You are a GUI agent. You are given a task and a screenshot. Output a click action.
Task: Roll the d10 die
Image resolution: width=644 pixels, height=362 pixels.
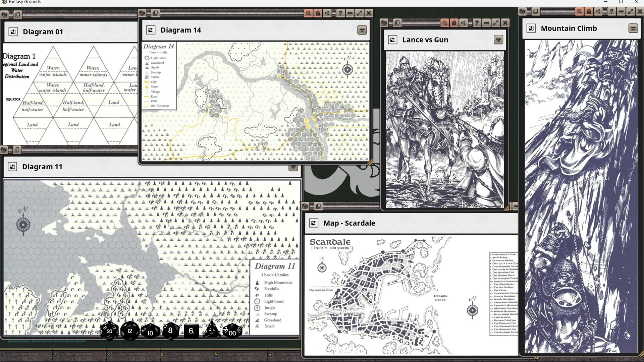tap(150, 333)
